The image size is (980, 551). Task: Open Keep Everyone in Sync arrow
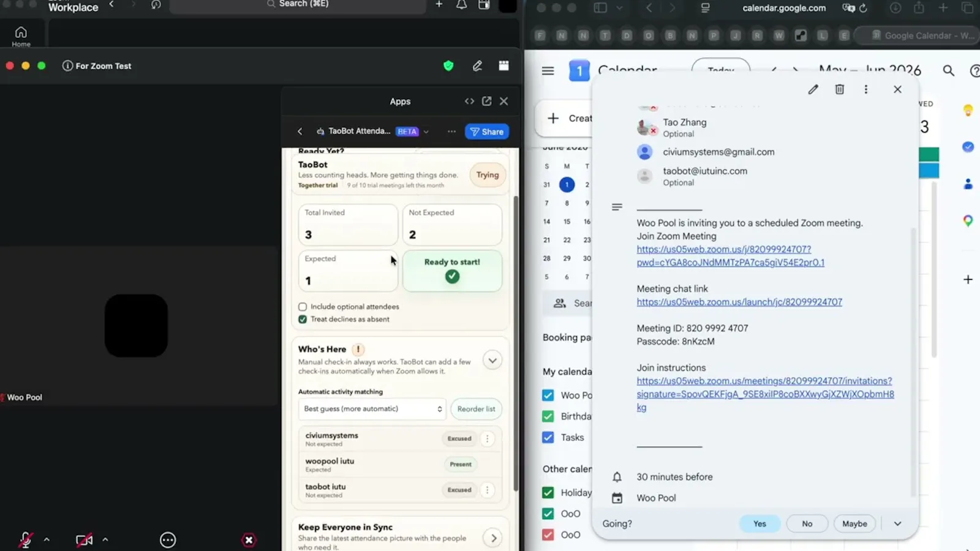coord(493,538)
